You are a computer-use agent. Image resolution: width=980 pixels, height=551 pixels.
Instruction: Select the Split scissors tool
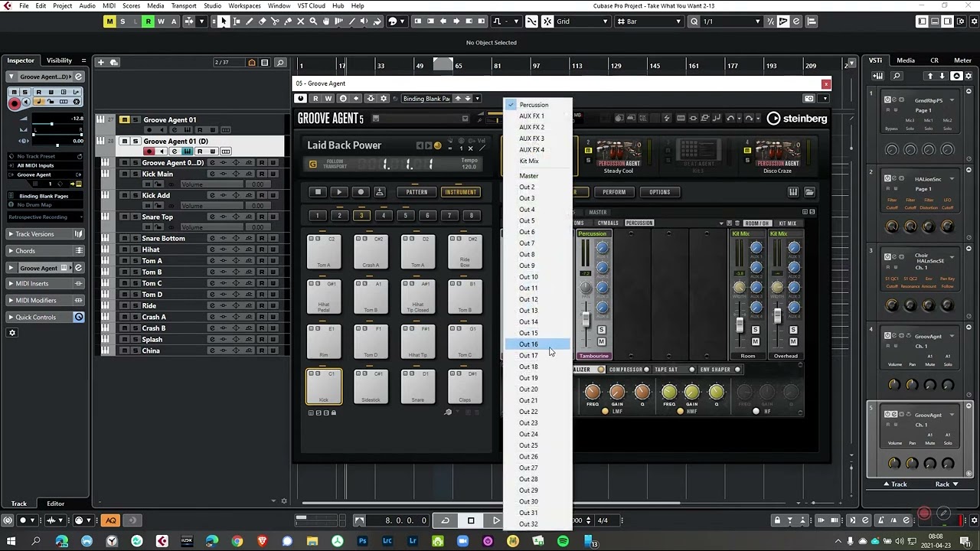click(x=275, y=21)
